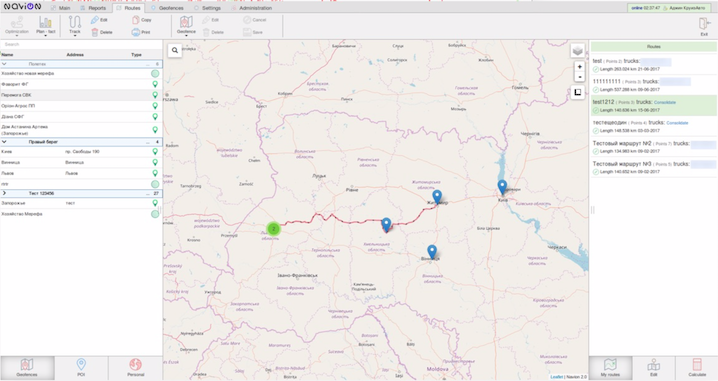Collapse the Правый берег group

tap(4, 142)
